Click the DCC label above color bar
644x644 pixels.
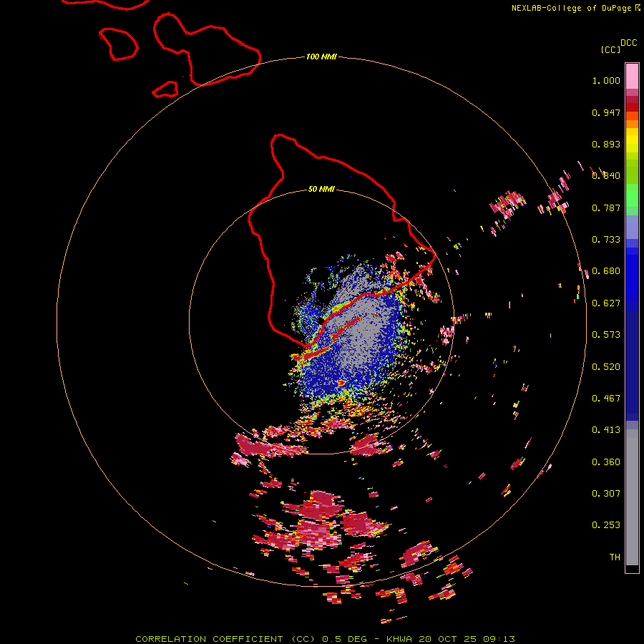tap(629, 43)
